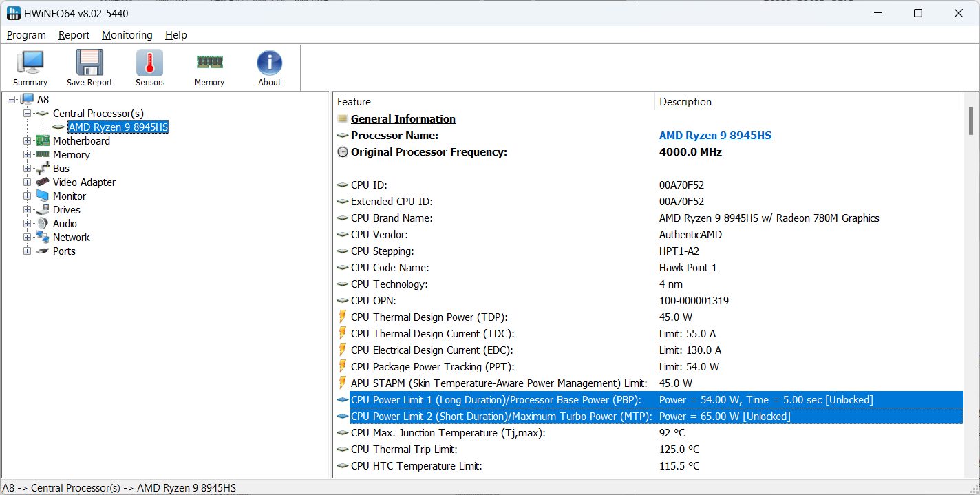This screenshot has height=495, width=980.
Task: Select the CPU Code Name row
Action: 649,267
